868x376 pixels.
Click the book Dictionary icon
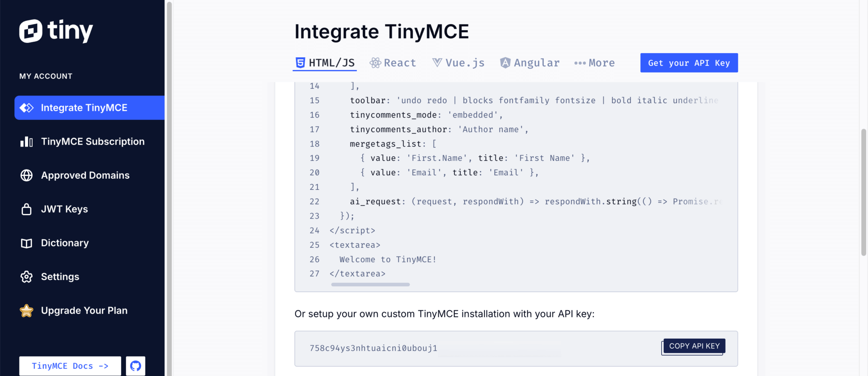pos(26,243)
